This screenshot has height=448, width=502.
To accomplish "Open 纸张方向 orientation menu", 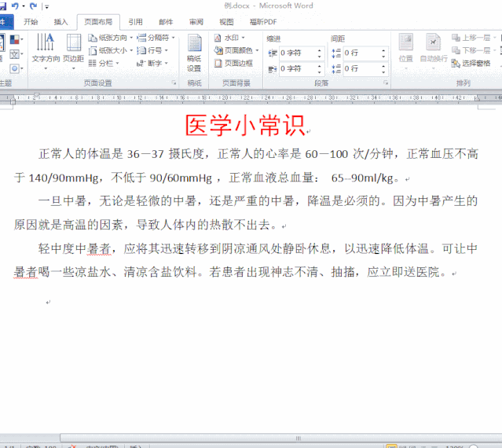I will 111,38.
